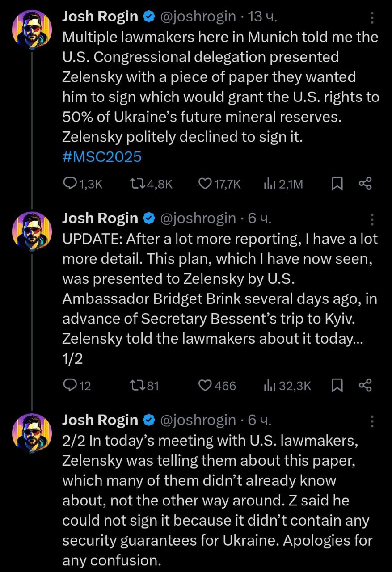Image resolution: width=392 pixels, height=572 pixels.
Task: Open @joshrogin handle on the 2/2 tweet
Action: pyautogui.click(x=198, y=420)
